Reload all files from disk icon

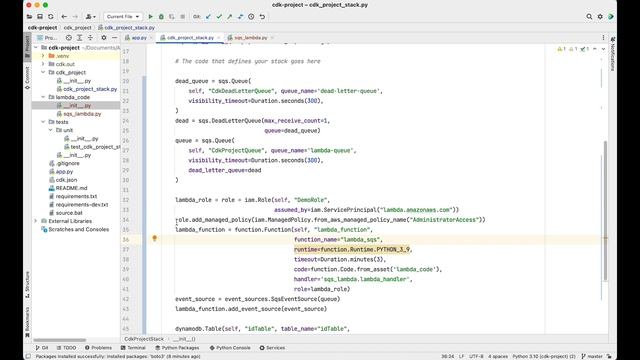tap(51, 17)
